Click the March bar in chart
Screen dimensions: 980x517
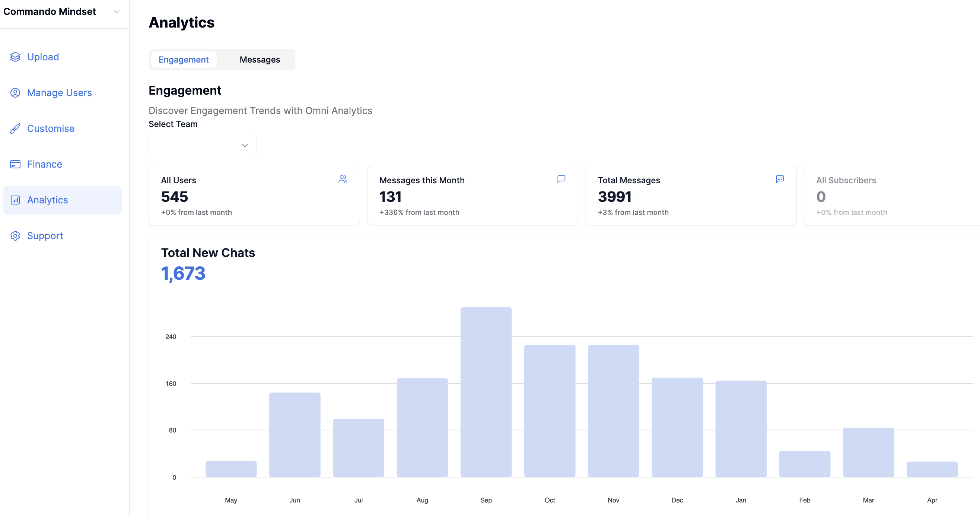point(868,452)
